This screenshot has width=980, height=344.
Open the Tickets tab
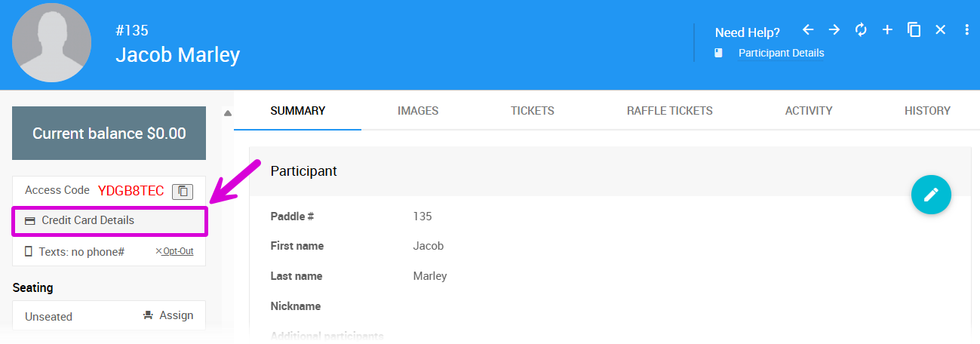533,111
